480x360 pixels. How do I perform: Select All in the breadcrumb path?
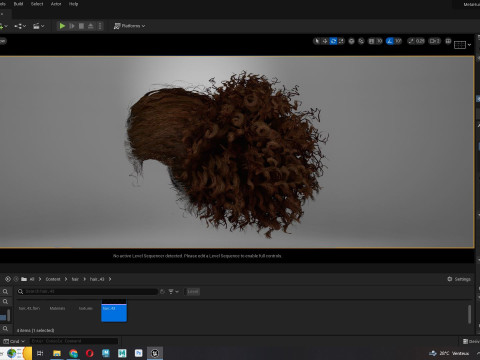point(32,279)
